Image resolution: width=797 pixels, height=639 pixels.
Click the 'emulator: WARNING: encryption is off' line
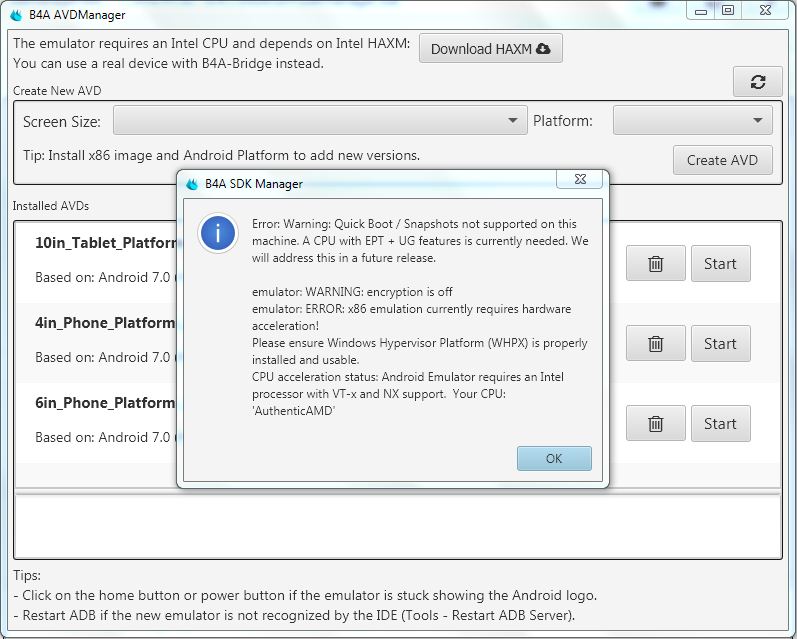coord(352,292)
